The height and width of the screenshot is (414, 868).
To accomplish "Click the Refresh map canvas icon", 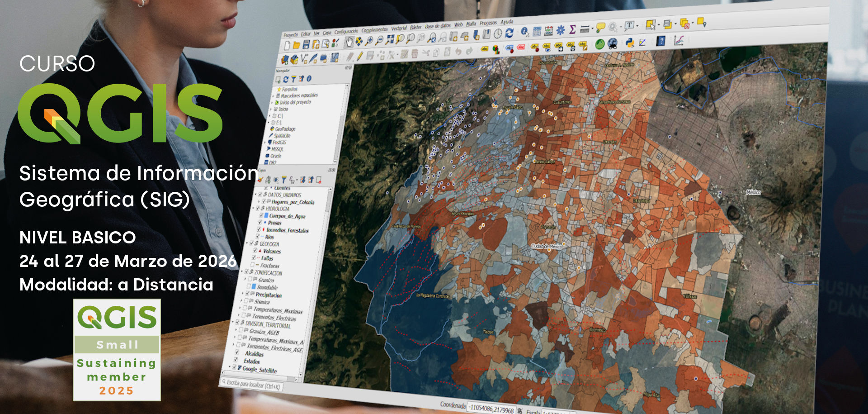I will [509, 33].
